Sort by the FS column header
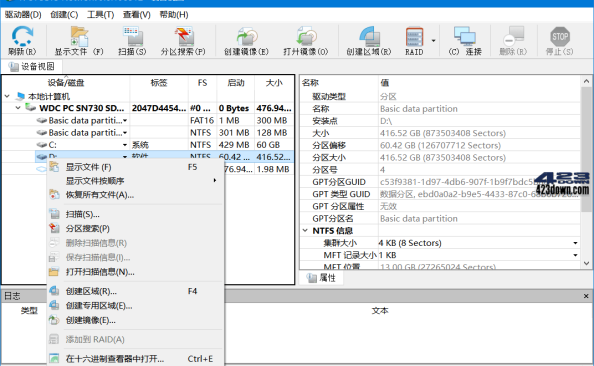The image size is (594, 366). pos(202,83)
